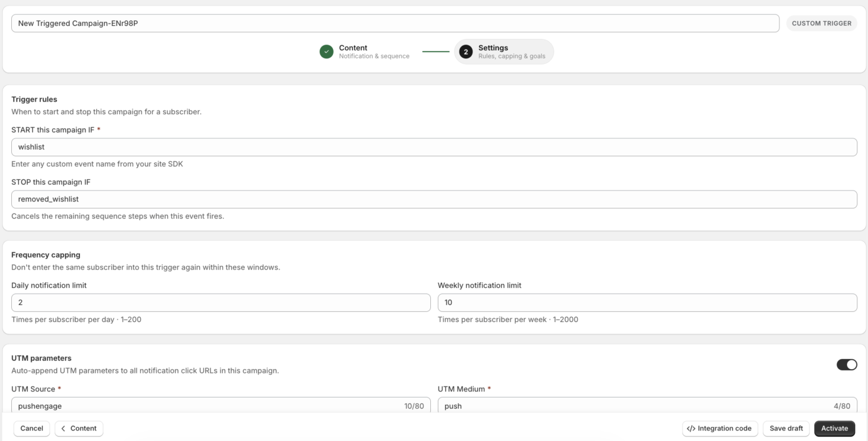Save the campaign as draft
This screenshot has width=868, height=441.
pyautogui.click(x=786, y=429)
